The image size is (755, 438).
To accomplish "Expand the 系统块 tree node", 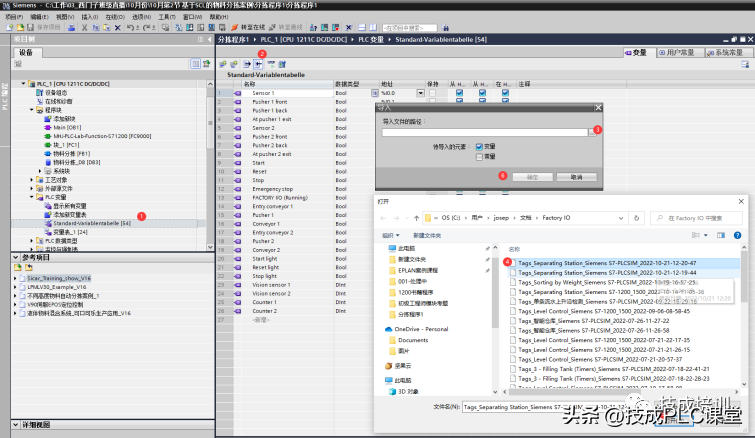I will click(x=40, y=171).
